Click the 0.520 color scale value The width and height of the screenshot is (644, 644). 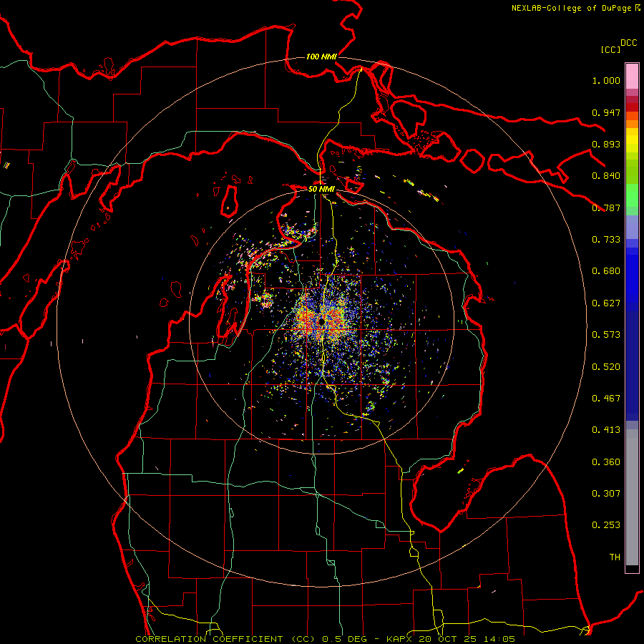(606, 367)
